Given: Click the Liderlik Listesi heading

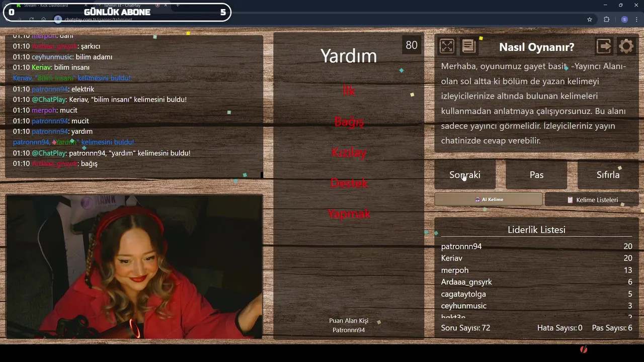Looking at the screenshot, I should (x=536, y=230).
